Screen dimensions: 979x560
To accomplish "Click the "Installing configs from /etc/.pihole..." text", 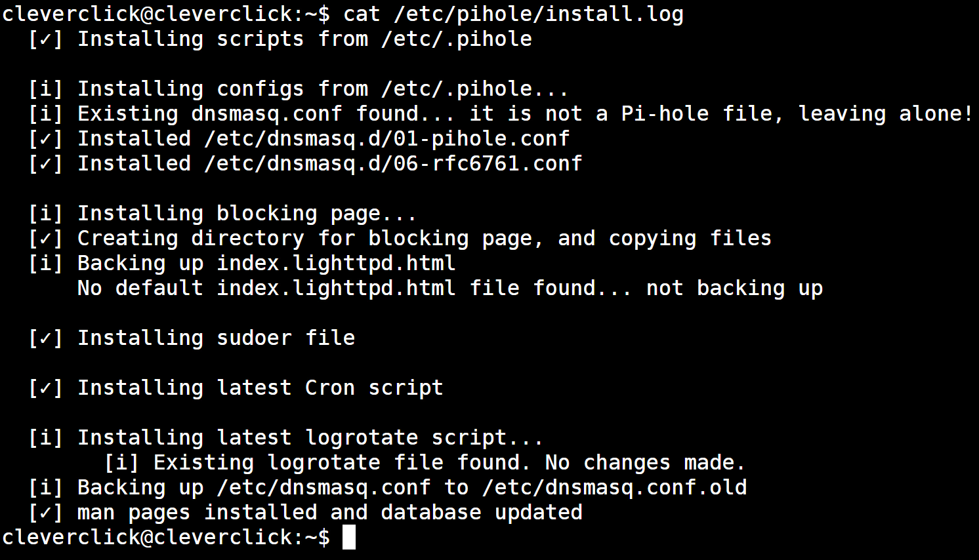I will point(322,89).
